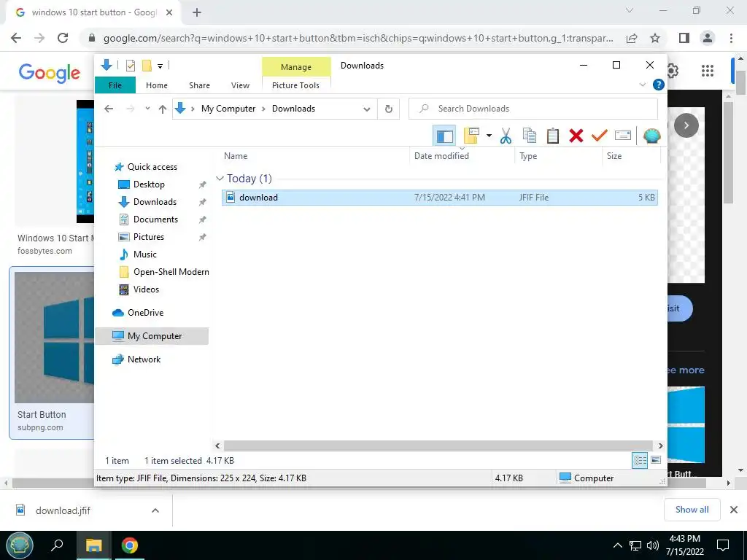The height and width of the screenshot is (560, 747).
Task: Go back using Explorer back arrow
Action: point(109,109)
